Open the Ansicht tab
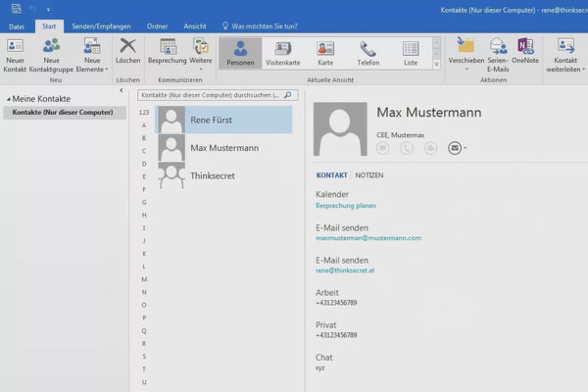This screenshot has height=392, width=588. (x=195, y=26)
